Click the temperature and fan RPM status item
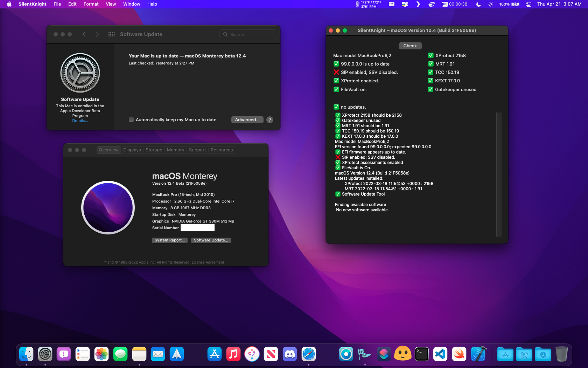This screenshot has height=368, width=588. pos(368,4)
